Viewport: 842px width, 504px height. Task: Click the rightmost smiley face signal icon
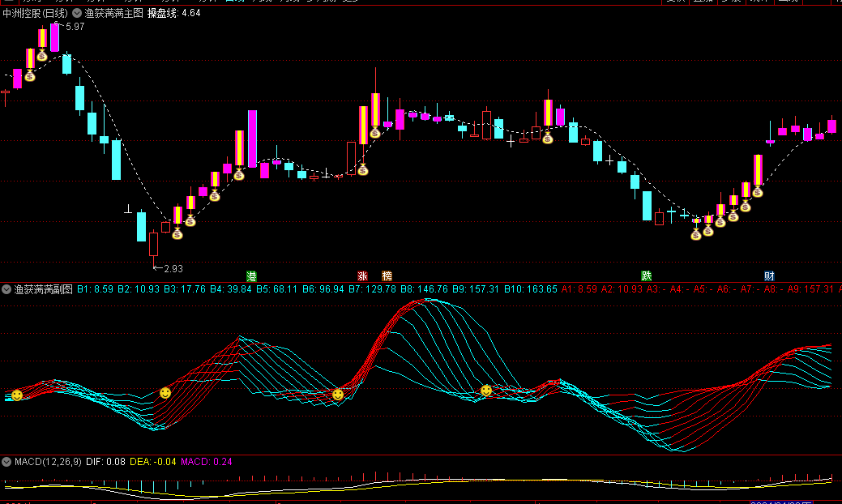(486, 391)
